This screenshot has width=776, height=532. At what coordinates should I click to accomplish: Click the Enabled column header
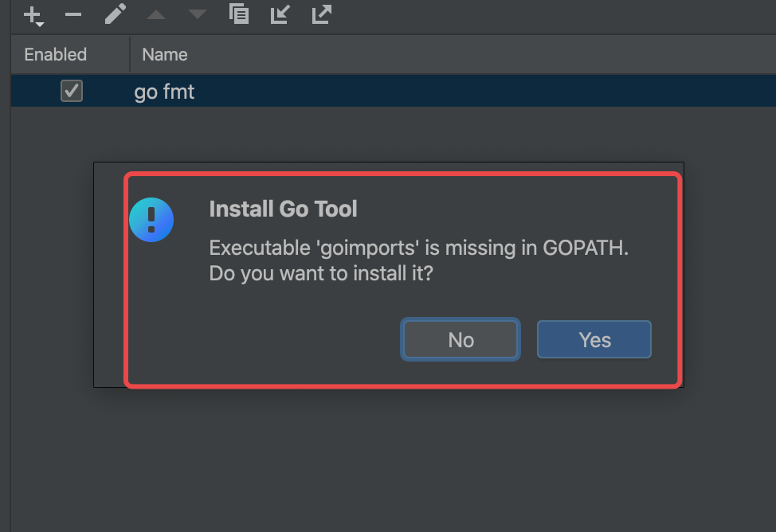(55, 55)
